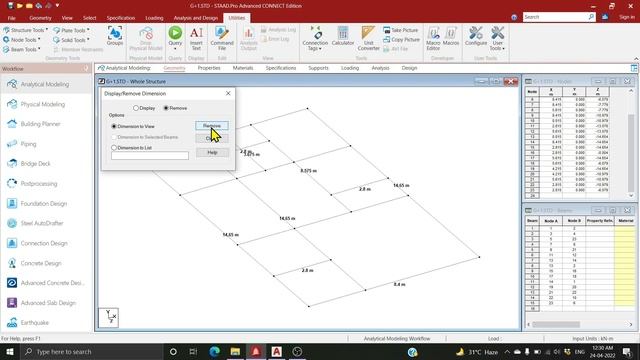Open the Supports page tab
This screenshot has width=640, height=360.
[318, 68]
